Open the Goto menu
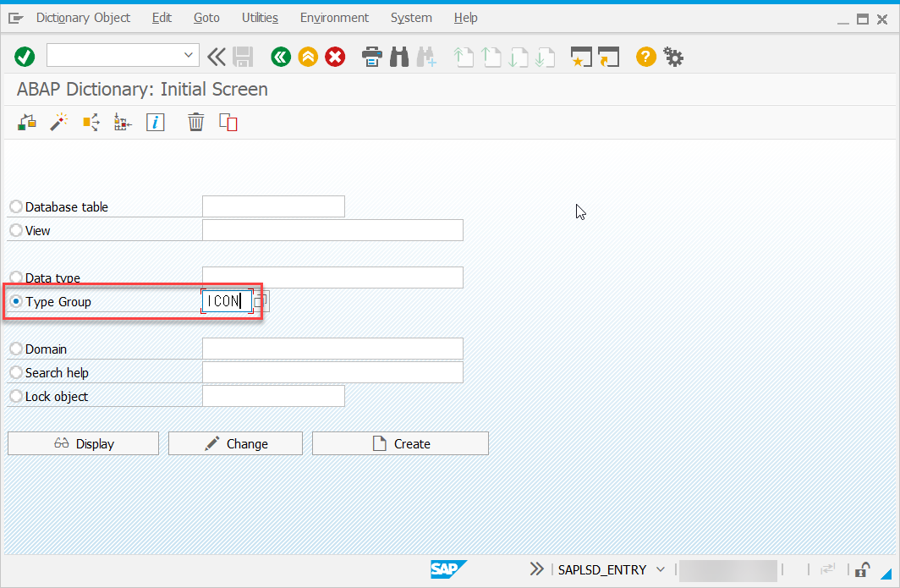Image resolution: width=900 pixels, height=588 pixels. (206, 18)
